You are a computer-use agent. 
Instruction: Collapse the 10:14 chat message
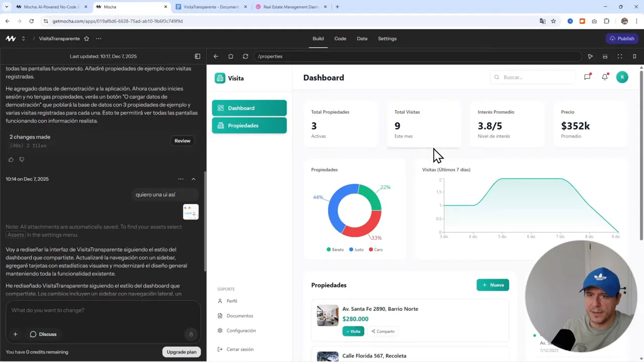(193, 178)
